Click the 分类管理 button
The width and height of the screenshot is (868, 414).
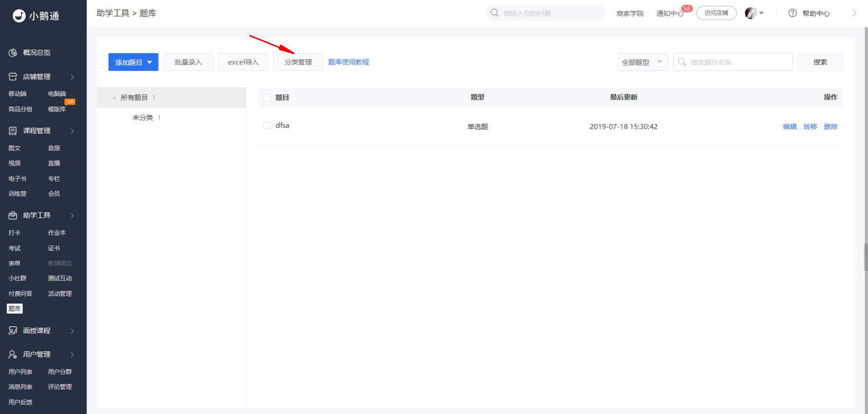coord(298,62)
